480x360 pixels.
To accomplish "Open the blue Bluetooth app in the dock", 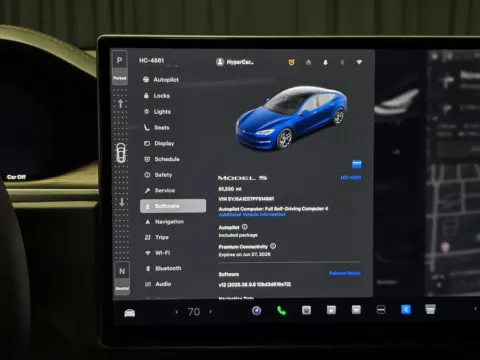I will (406, 310).
